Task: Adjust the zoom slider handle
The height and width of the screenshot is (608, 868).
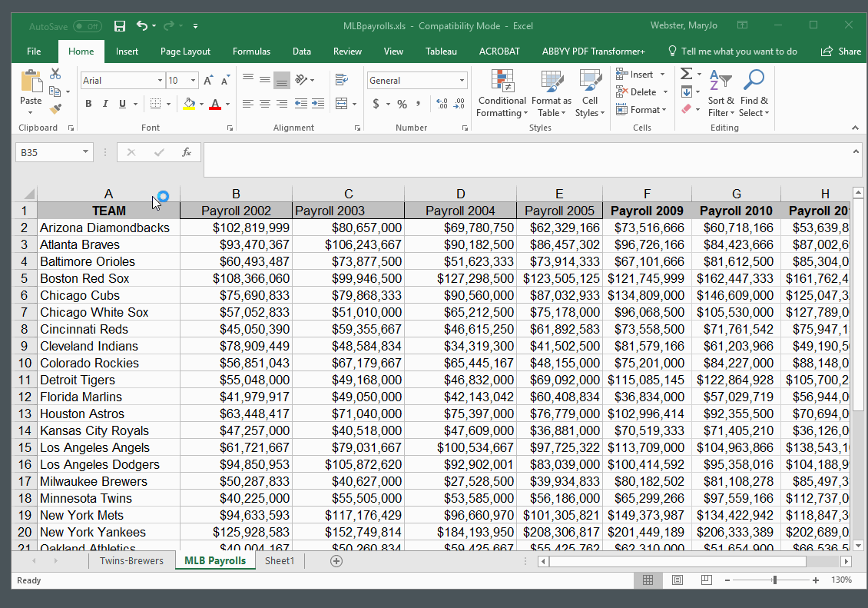Action: tap(774, 580)
